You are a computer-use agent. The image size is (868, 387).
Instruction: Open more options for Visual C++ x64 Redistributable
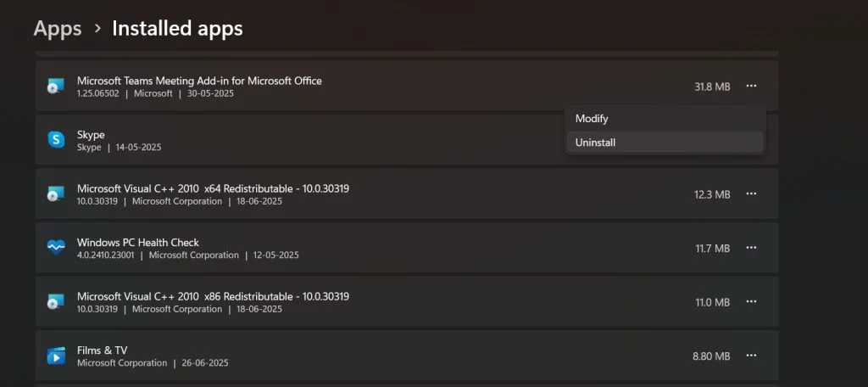(x=751, y=194)
